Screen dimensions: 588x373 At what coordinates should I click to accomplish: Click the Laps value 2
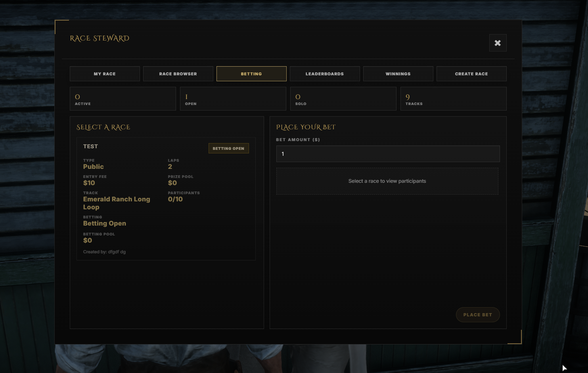coord(170,167)
